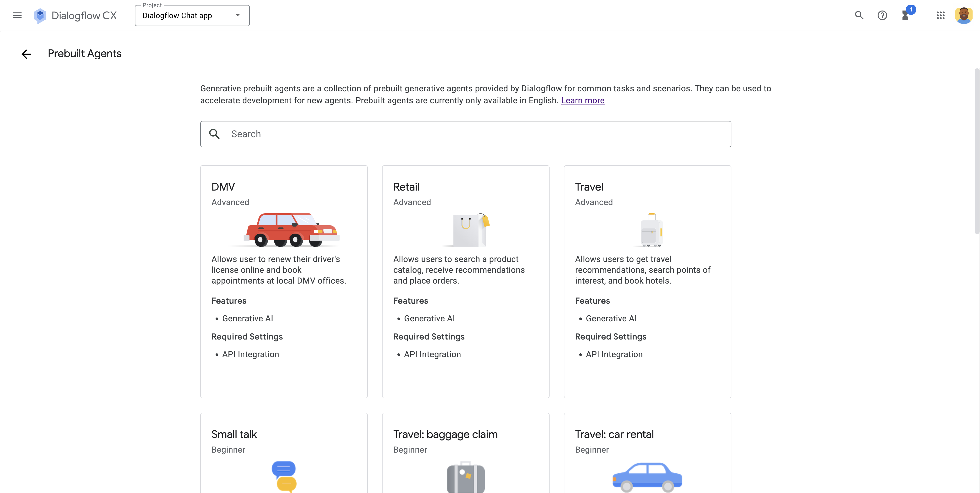Select Travel car rental agent card

(647, 453)
